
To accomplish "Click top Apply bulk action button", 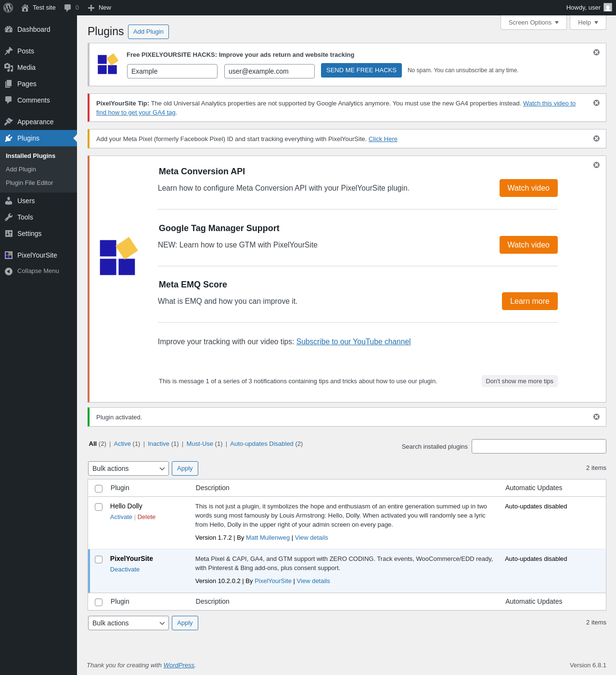I will point(185,468).
